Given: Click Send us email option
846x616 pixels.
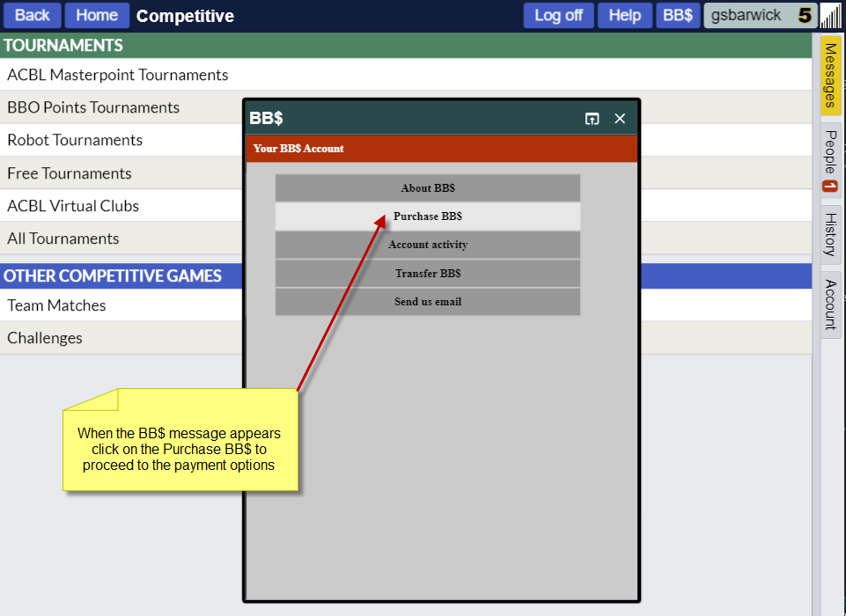Looking at the screenshot, I should (x=428, y=302).
